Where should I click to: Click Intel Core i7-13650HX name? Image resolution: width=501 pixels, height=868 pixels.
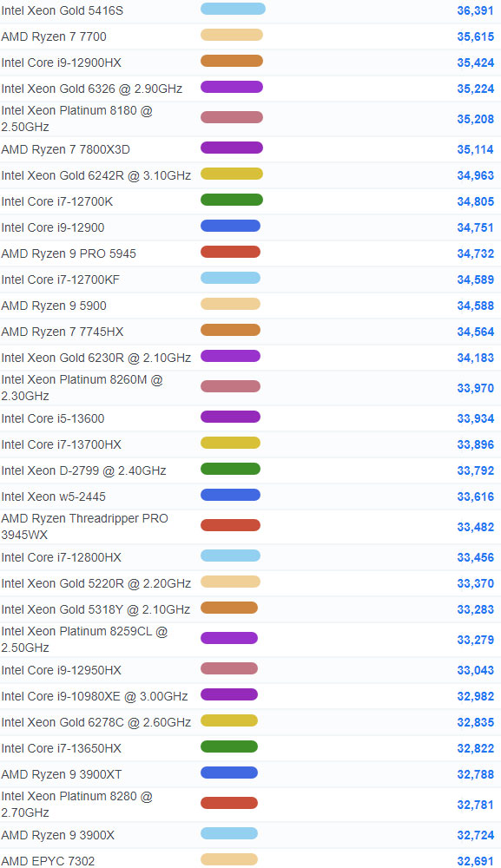click(61, 748)
